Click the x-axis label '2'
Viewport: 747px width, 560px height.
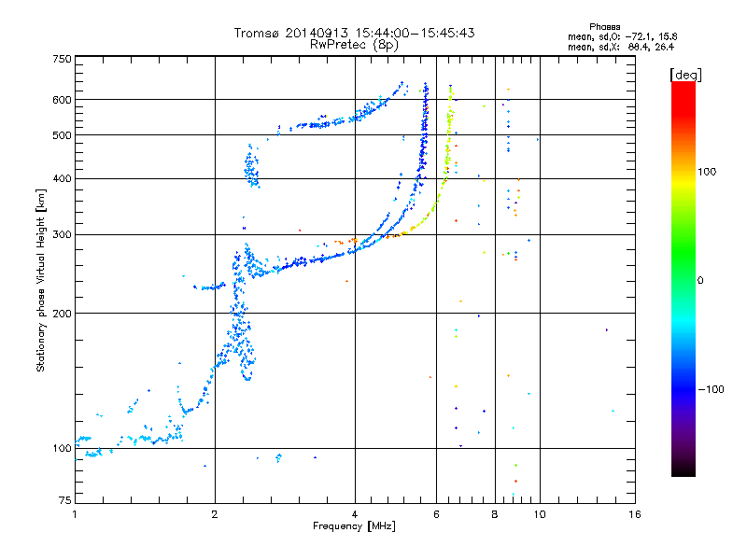[215, 514]
